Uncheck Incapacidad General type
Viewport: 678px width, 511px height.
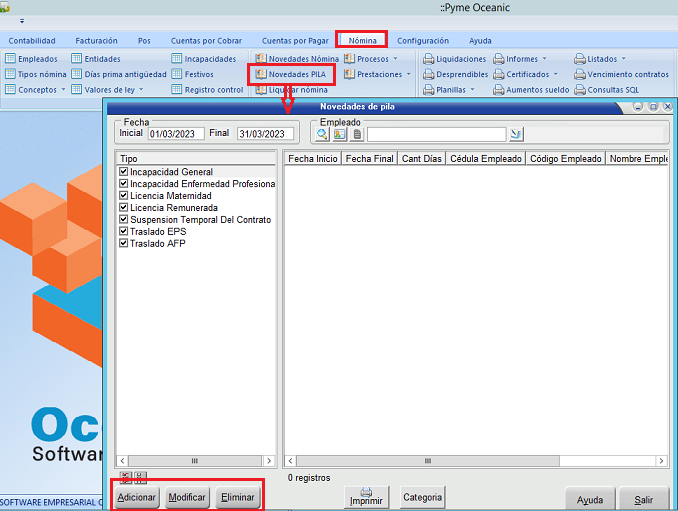click(123, 172)
